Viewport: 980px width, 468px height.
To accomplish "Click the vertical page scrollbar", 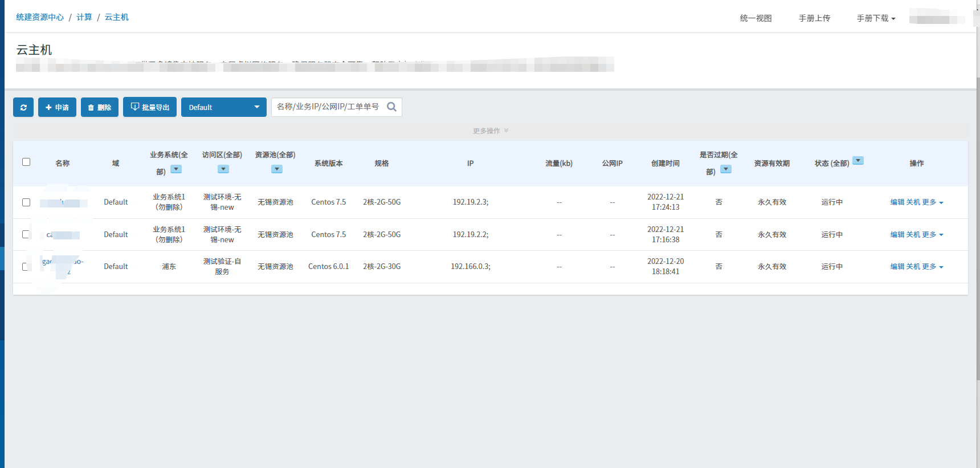I will coord(978,228).
